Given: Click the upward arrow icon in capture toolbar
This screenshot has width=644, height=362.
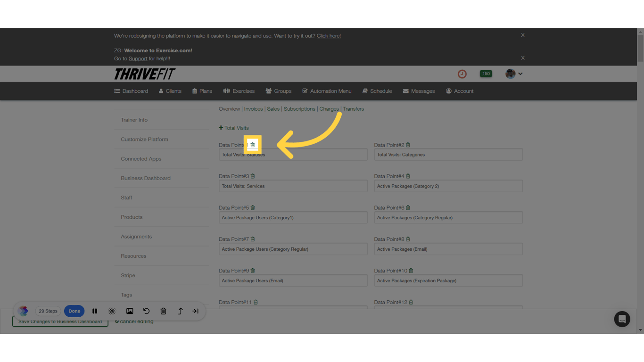Looking at the screenshot, I should tap(180, 311).
